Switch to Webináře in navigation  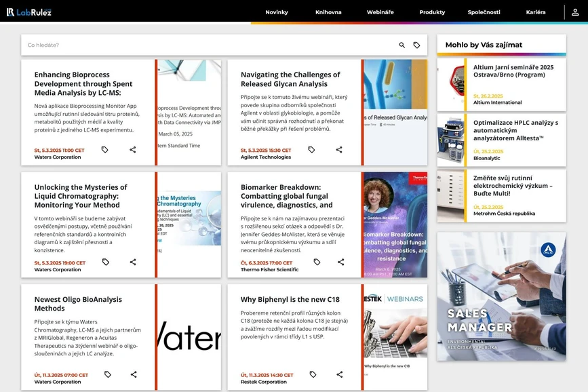380,12
